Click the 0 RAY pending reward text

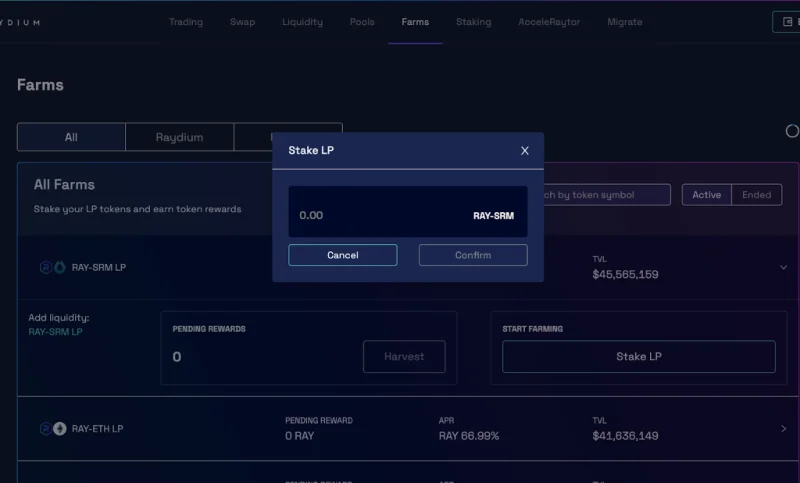click(299, 436)
